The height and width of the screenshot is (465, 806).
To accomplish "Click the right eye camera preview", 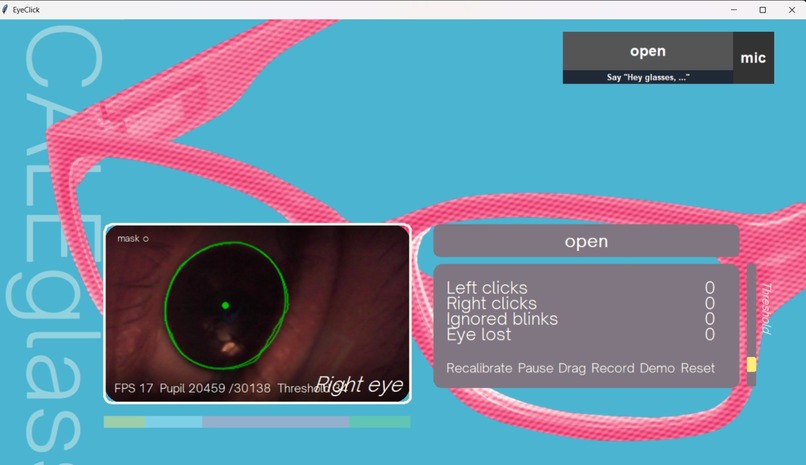I will 257,313.
